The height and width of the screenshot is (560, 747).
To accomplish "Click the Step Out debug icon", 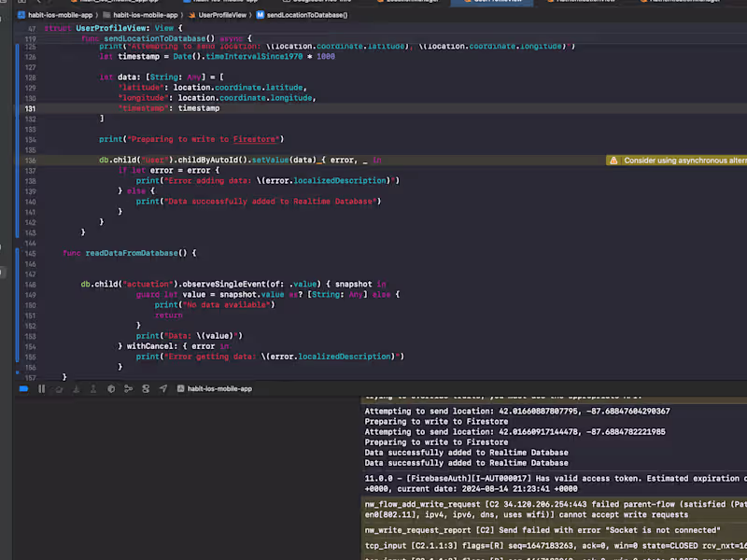I will (x=92, y=388).
